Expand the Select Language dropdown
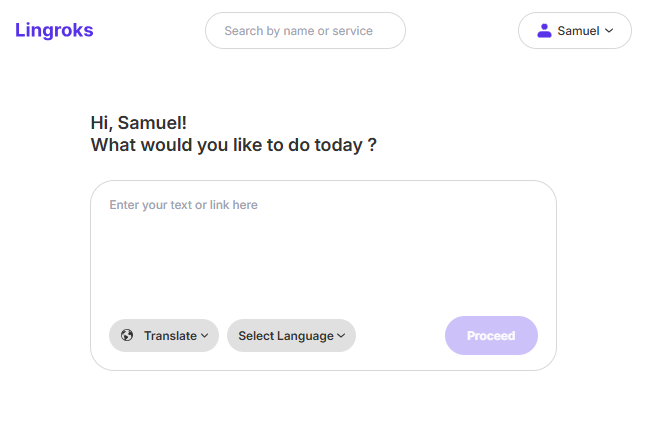This screenshot has width=646, height=446. click(x=291, y=336)
